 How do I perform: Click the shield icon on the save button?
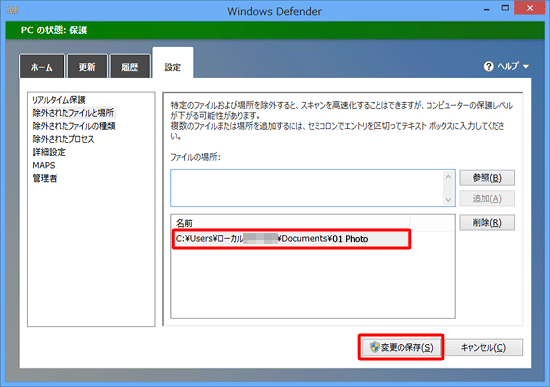(375, 347)
